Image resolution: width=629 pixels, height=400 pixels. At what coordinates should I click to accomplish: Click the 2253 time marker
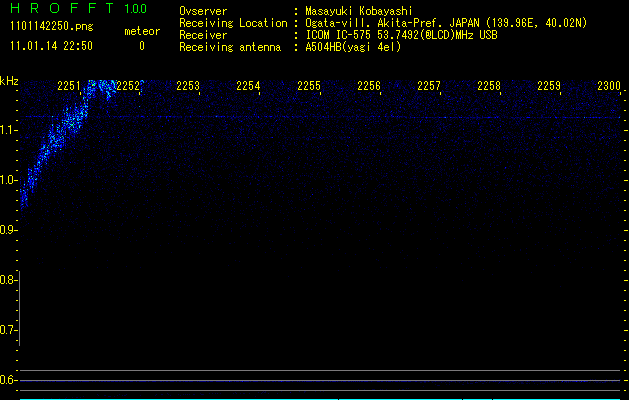click(x=188, y=86)
